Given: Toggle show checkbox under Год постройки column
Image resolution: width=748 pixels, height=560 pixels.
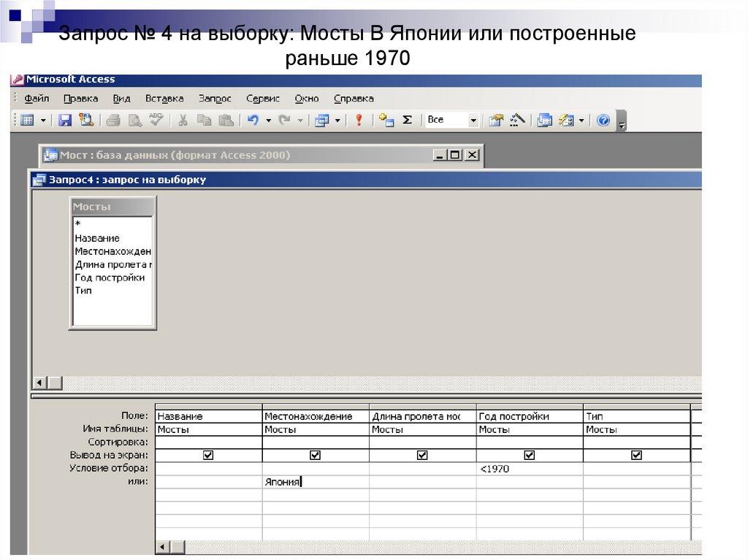Looking at the screenshot, I should click(529, 455).
